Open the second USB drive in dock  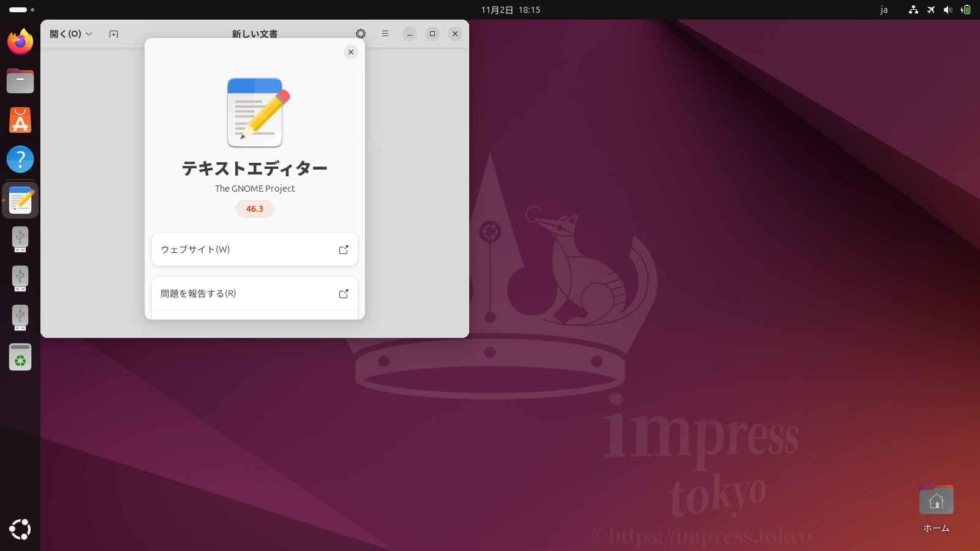point(20,279)
